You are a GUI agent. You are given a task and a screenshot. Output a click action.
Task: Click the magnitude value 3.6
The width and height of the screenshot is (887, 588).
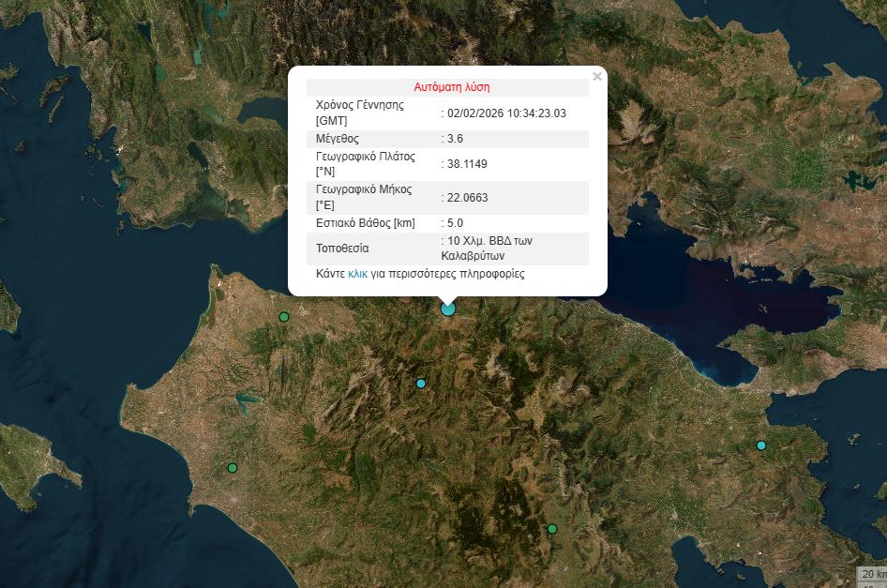pos(456,139)
